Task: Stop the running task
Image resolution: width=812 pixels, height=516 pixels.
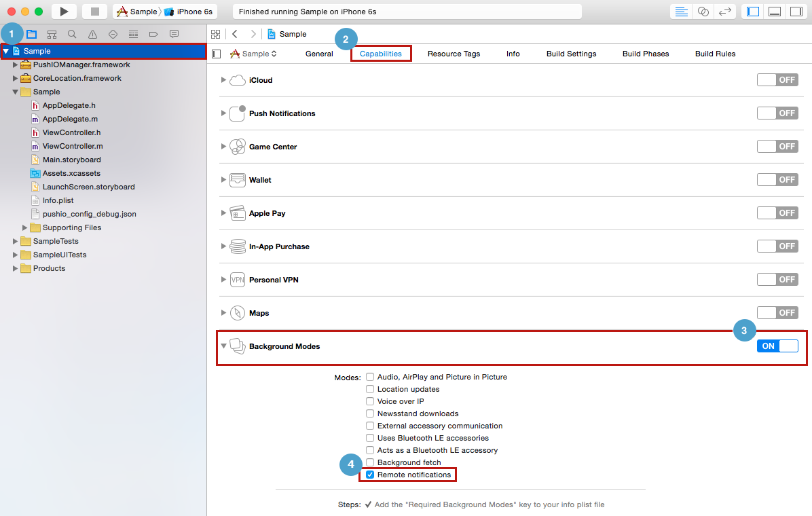Action: pos(95,12)
